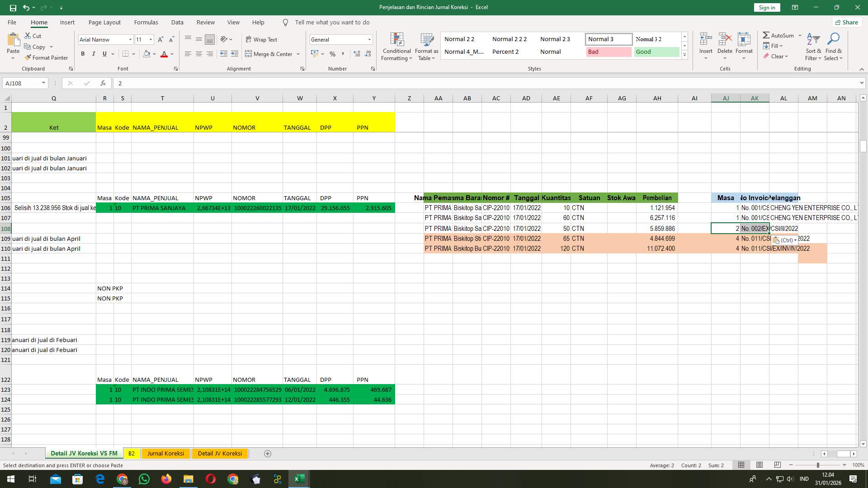This screenshot has width=868, height=488.
Task: Open the Font Size dropdown
Action: point(151,39)
